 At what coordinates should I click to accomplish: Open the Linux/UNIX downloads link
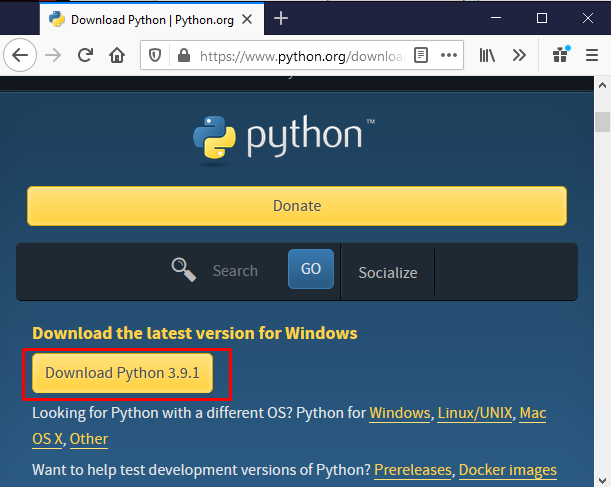pyautogui.click(x=475, y=413)
